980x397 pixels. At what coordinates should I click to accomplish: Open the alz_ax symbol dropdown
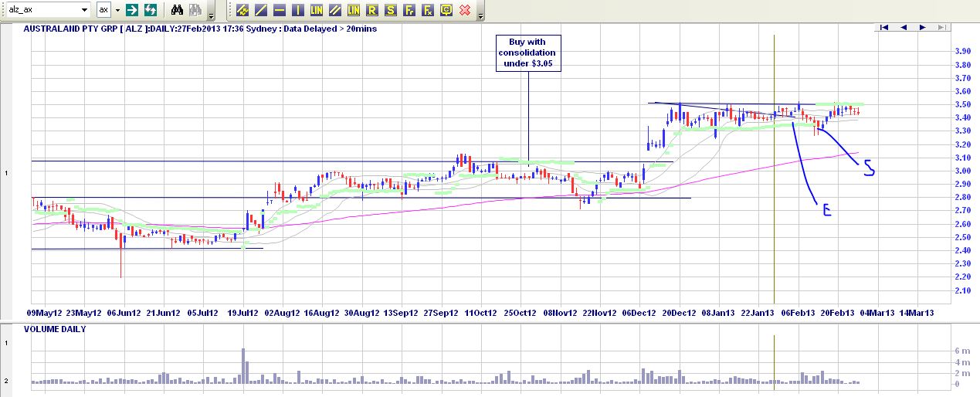click(85, 10)
